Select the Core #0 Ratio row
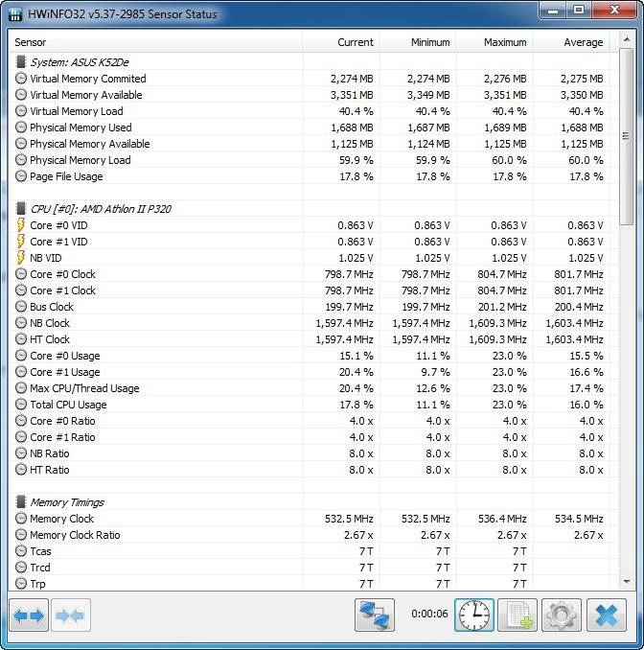This screenshot has height=650, width=644. click(x=312, y=421)
